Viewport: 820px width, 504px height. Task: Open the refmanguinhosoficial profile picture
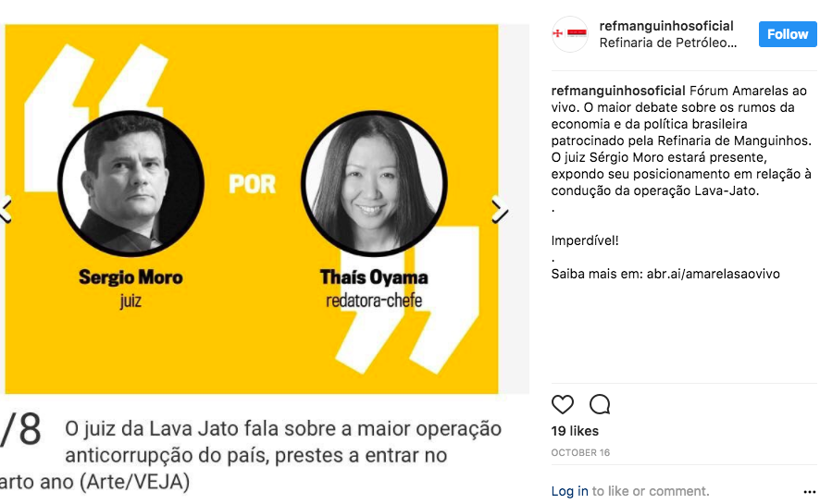pos(569,34)
